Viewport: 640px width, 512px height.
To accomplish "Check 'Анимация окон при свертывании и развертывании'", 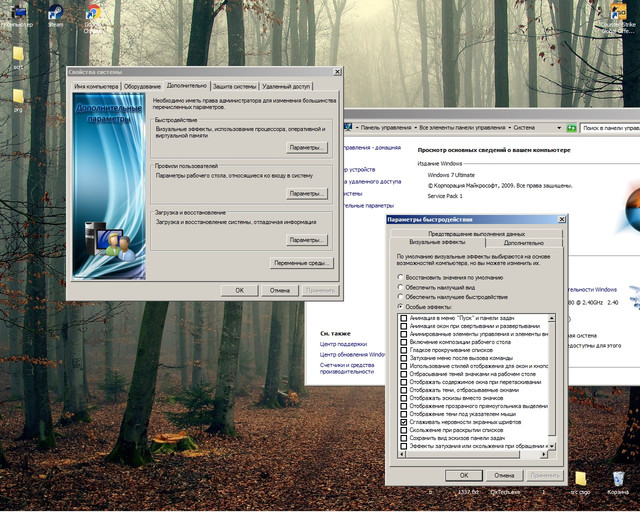I will (x=404, y=326).
